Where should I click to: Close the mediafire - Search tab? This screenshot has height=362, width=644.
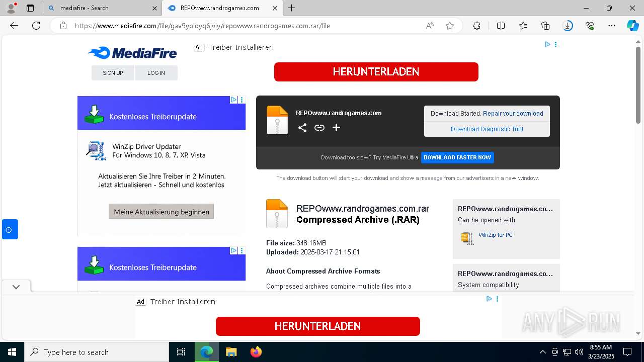tap(154, 8)
